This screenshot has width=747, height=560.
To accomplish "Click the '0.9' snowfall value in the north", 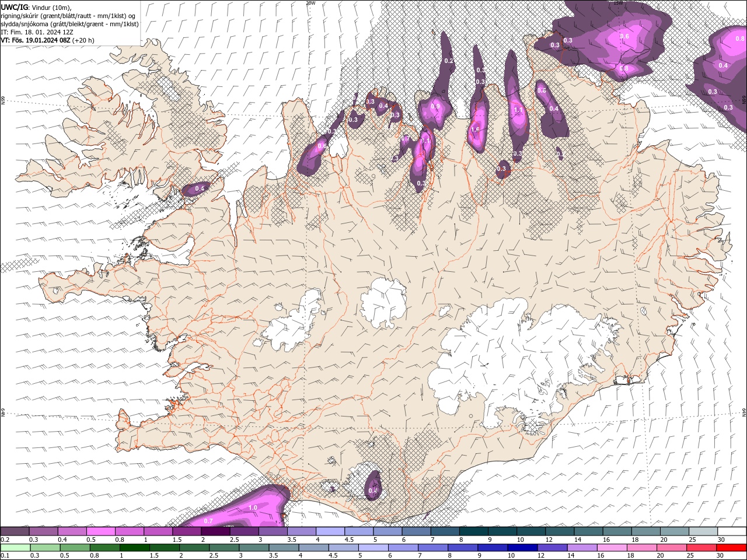I will 435,107.
